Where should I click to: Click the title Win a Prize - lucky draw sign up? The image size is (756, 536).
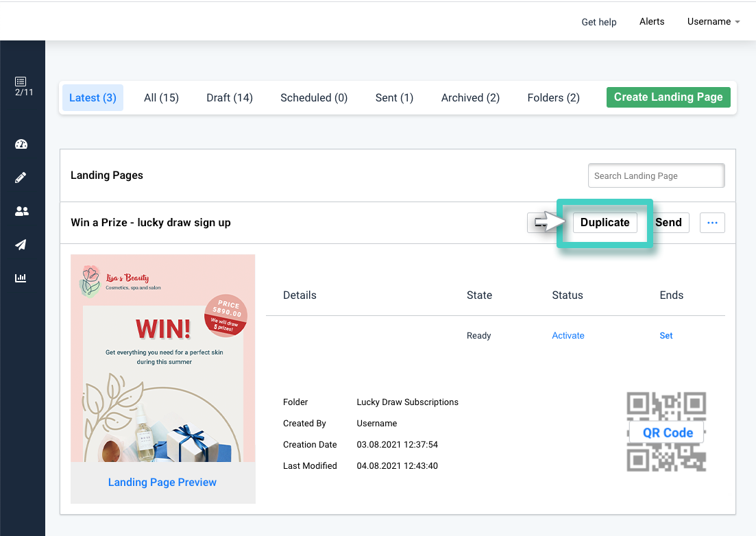pyautogui.click(x=150, y=223)
